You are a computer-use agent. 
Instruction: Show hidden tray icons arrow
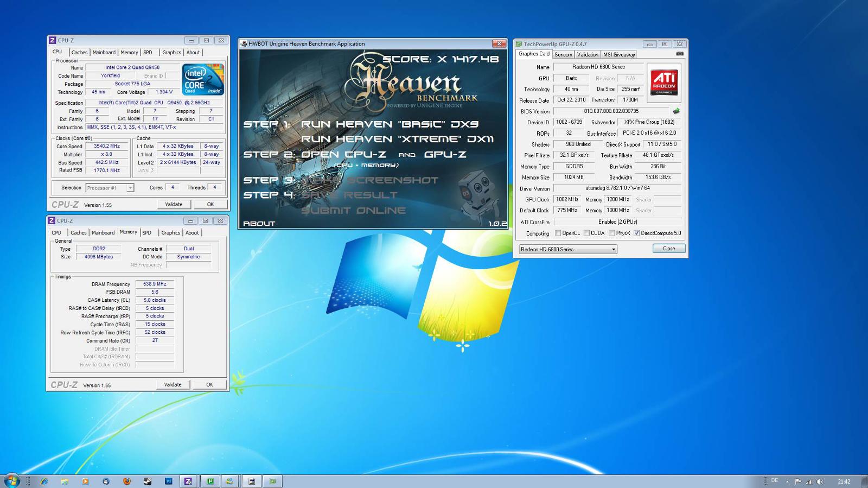pos(787,481)
